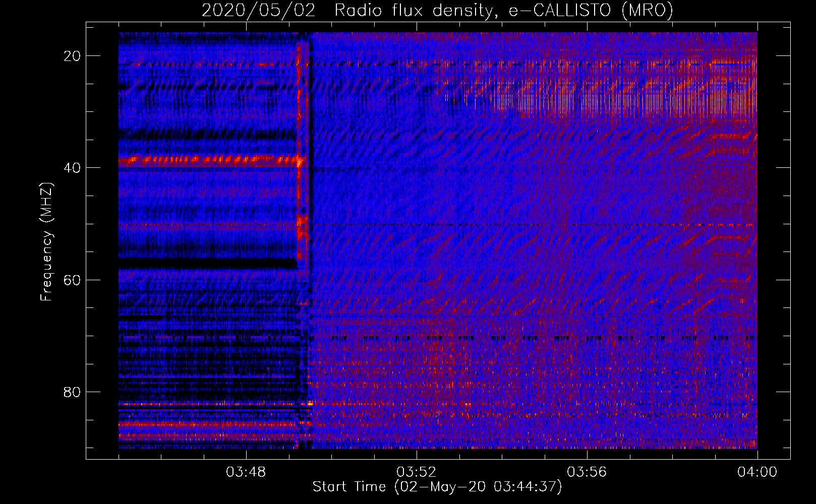This screenshot has width=816, height=504.
Task: Click the 04:00 time tick label
Action: click(757, 472)
